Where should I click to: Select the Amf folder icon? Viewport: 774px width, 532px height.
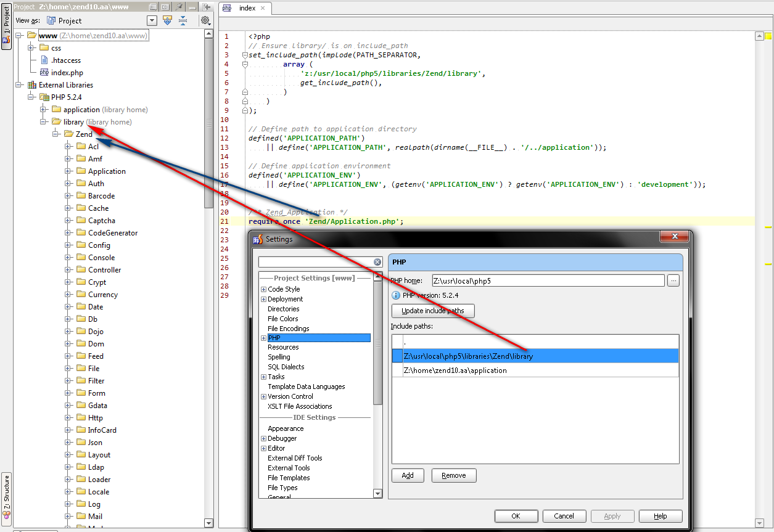81,159
